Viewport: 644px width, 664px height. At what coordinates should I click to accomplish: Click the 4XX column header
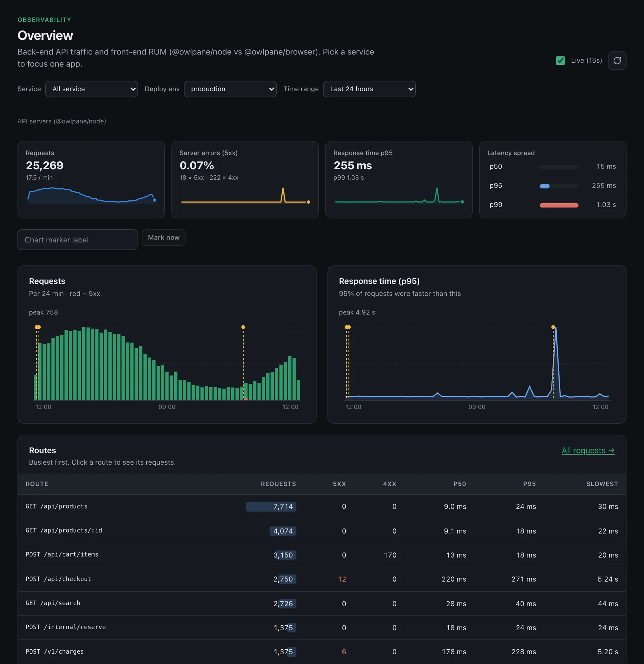coord(389,484)
